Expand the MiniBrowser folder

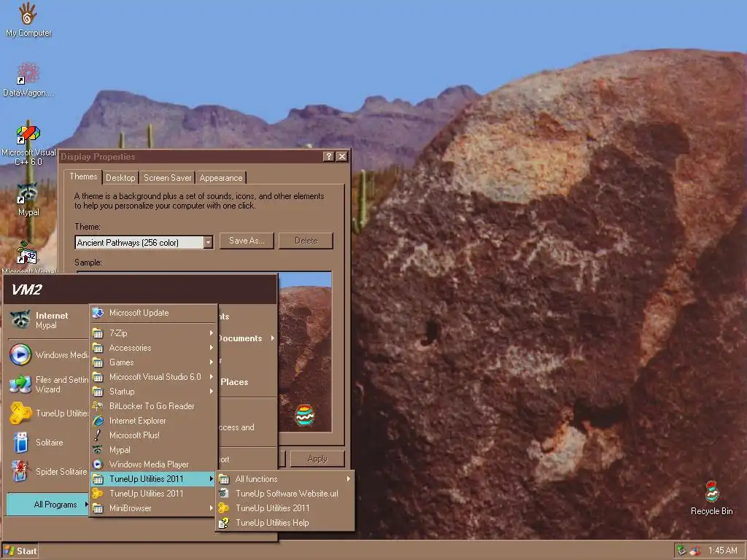click(153, 508)
